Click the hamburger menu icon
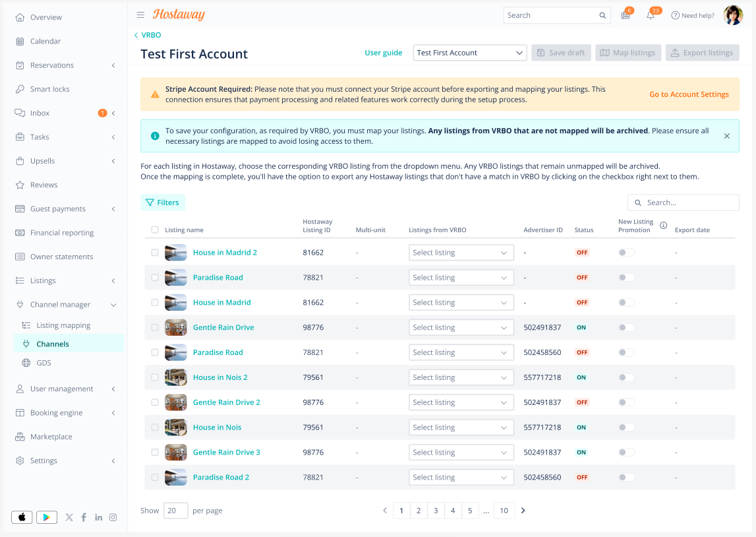Viewport: 756px width, 537px height. [x=140, y=15]
